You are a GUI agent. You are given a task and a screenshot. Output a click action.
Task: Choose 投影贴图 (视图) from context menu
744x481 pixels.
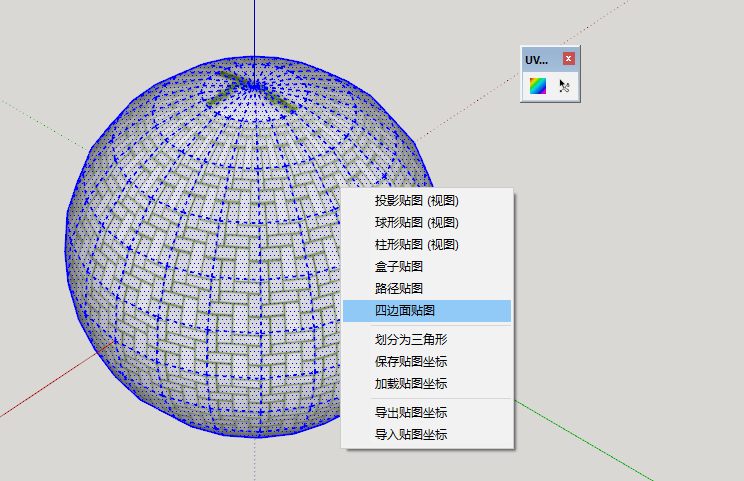tap(416, 201)
